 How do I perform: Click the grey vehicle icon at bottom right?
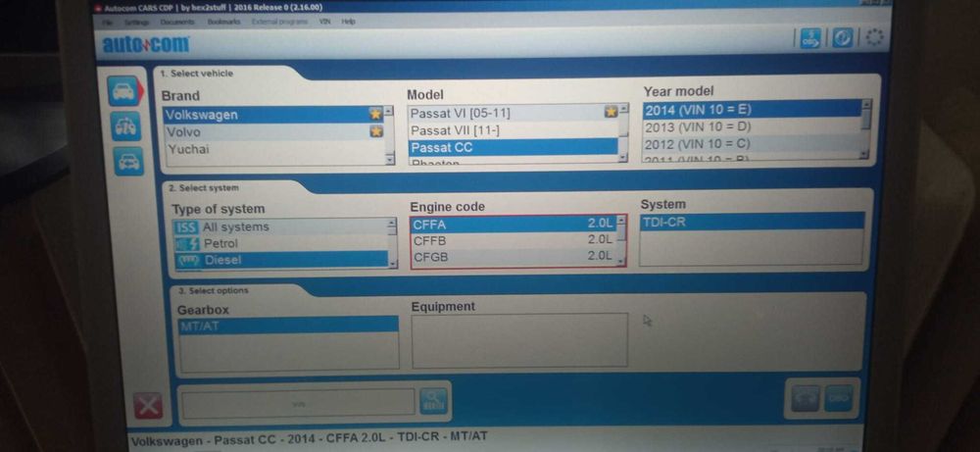[805, 398]
